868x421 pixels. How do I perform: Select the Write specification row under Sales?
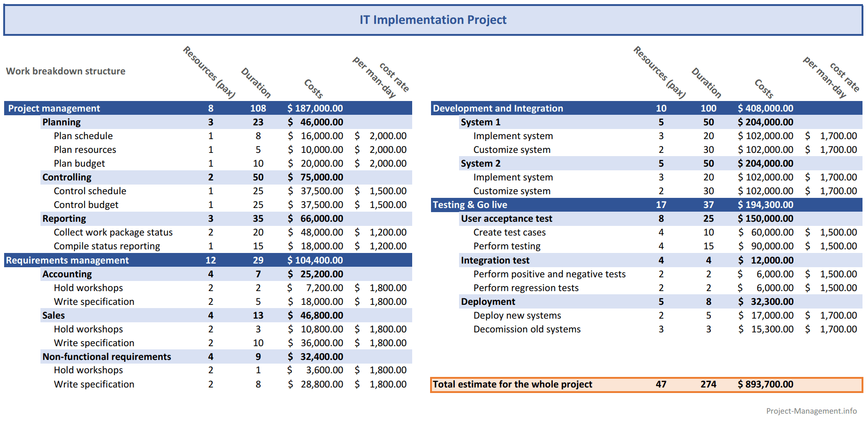pos(94,342)
